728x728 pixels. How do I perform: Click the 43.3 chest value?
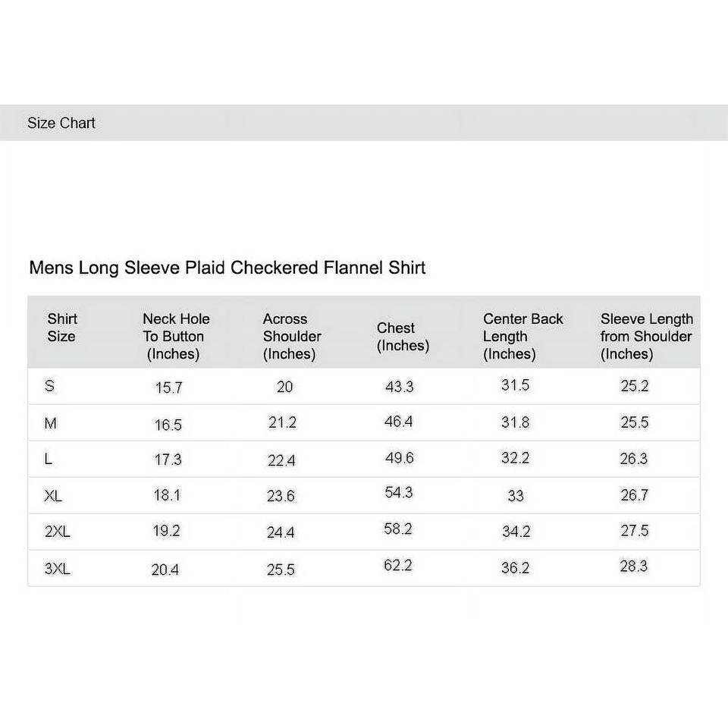pos(399,387)
